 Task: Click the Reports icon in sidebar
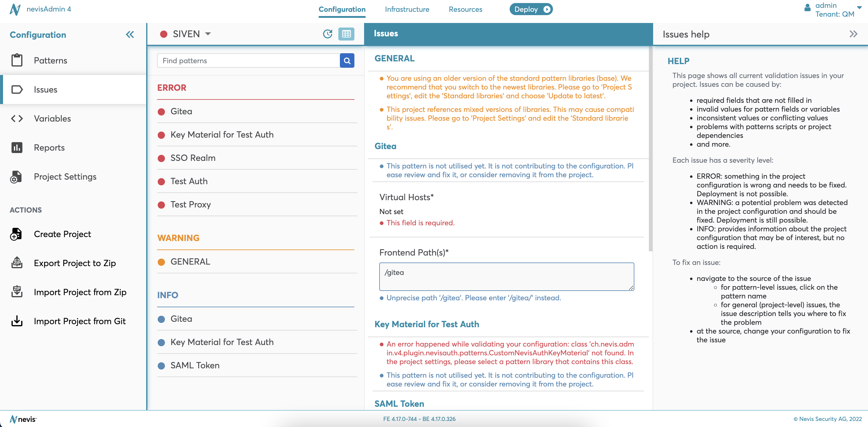17,147
